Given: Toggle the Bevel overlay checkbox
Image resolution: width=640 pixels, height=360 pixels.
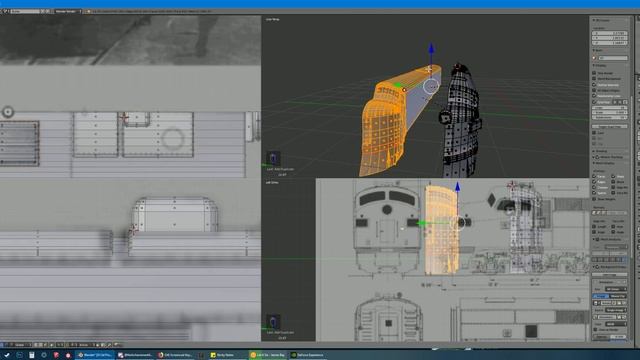Looking at the screenshot, I should tap(613, 182).
